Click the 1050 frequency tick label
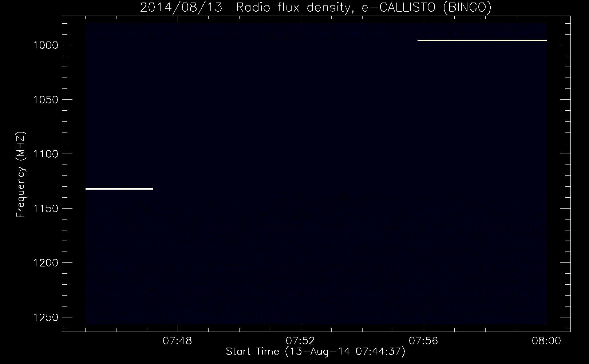 (x=46, y=99)
